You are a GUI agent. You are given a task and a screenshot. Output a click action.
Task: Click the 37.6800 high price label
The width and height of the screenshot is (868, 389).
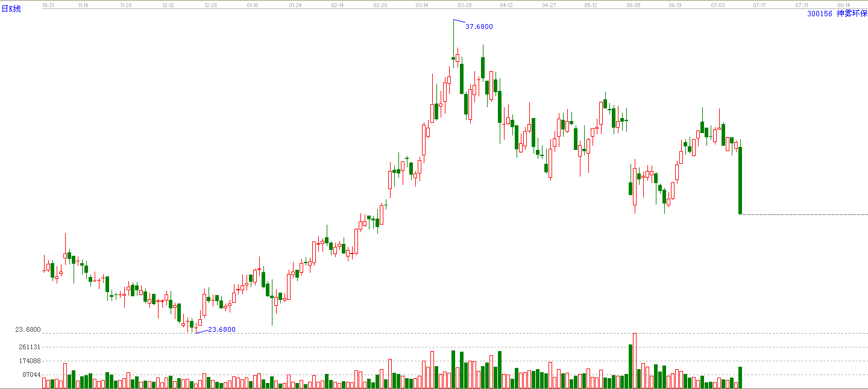click(x=479, y=26)
